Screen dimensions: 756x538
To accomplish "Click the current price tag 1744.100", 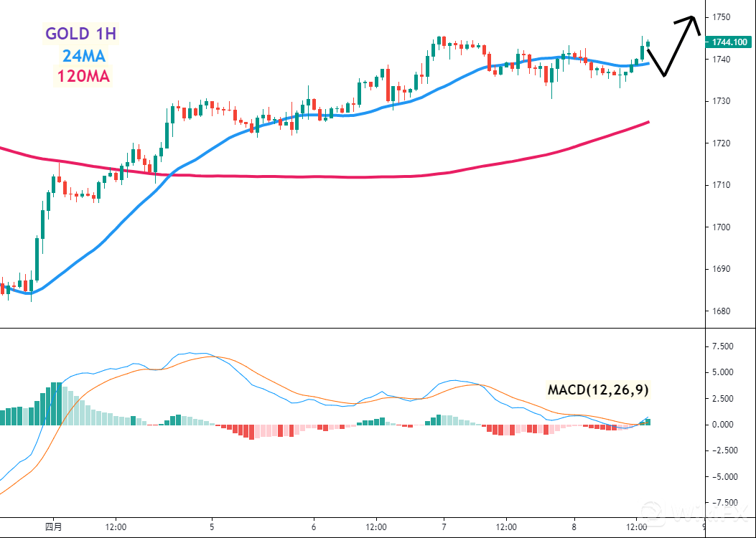I will coord(729,42).
